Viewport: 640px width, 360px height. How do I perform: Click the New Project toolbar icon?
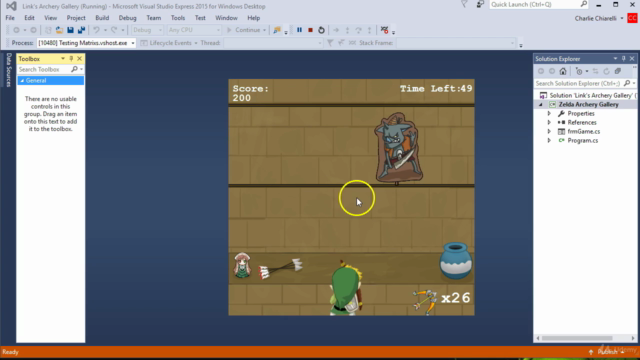click(48, 30)
